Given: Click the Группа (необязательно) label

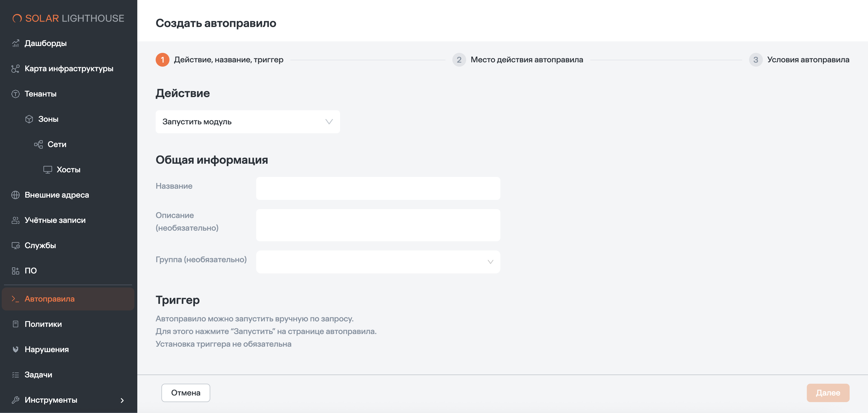Looking at the screenshot, I should pos(201,259).
